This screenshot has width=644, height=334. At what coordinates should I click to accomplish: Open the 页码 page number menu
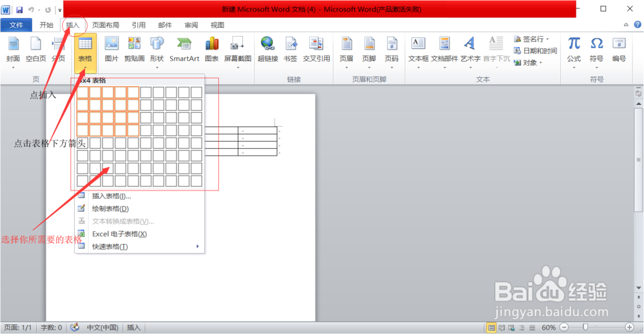(x=392, y=51)
